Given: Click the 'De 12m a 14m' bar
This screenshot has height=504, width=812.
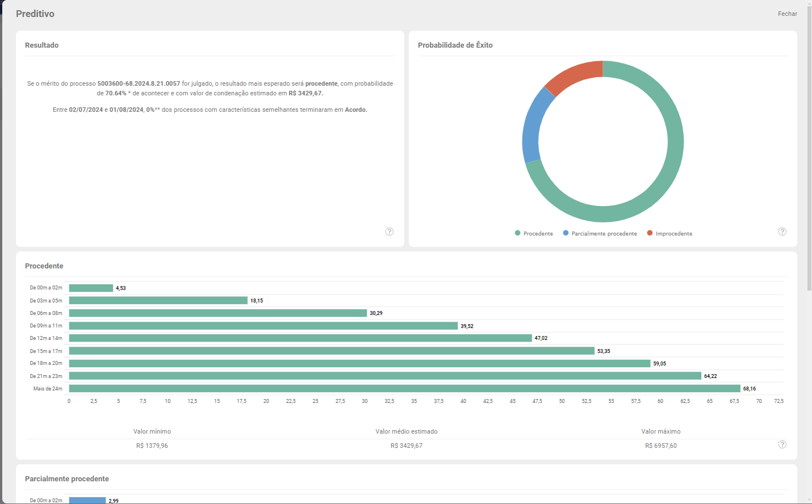Looking at the screenshot, I should [300, 338].
